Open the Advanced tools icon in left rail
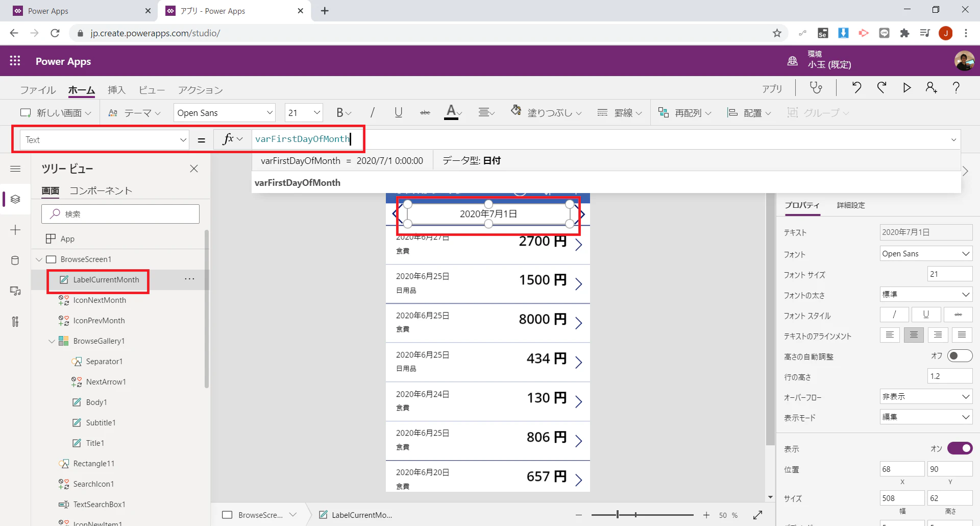 [x=15, y=322]
